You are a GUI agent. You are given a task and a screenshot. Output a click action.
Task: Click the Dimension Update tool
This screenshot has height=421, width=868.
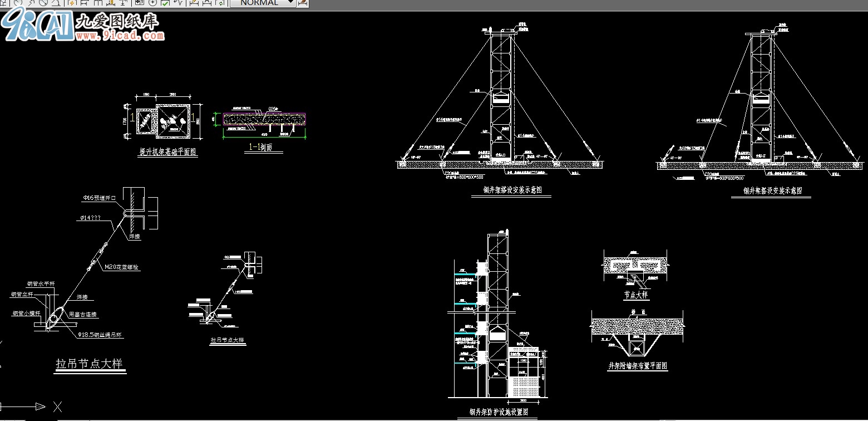220,2
